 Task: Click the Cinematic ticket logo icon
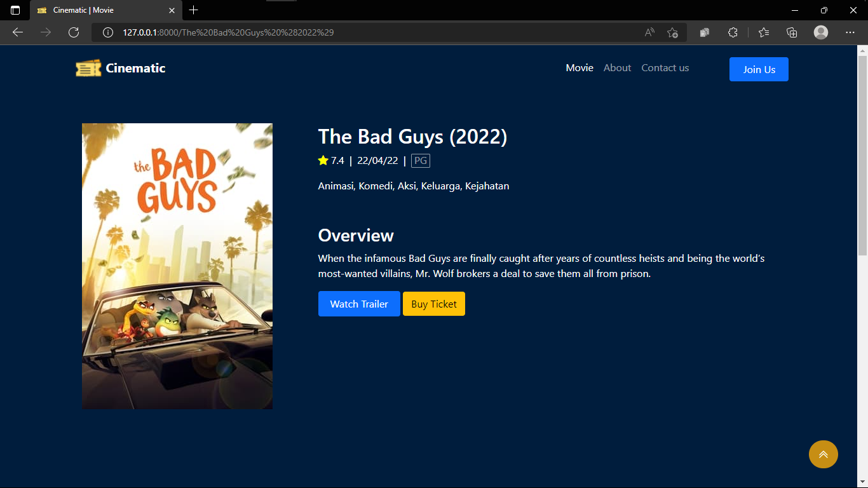point(88,68)
